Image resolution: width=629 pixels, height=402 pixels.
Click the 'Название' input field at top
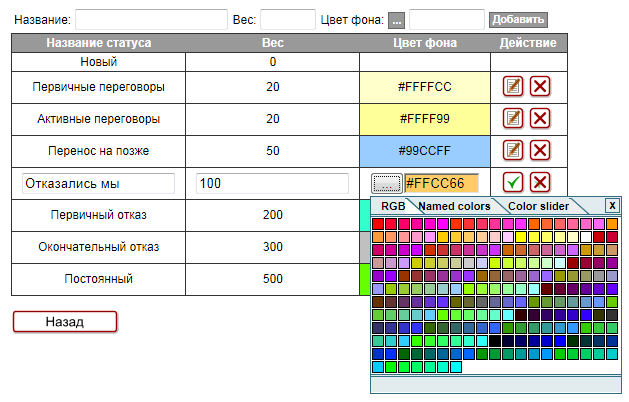151,20
